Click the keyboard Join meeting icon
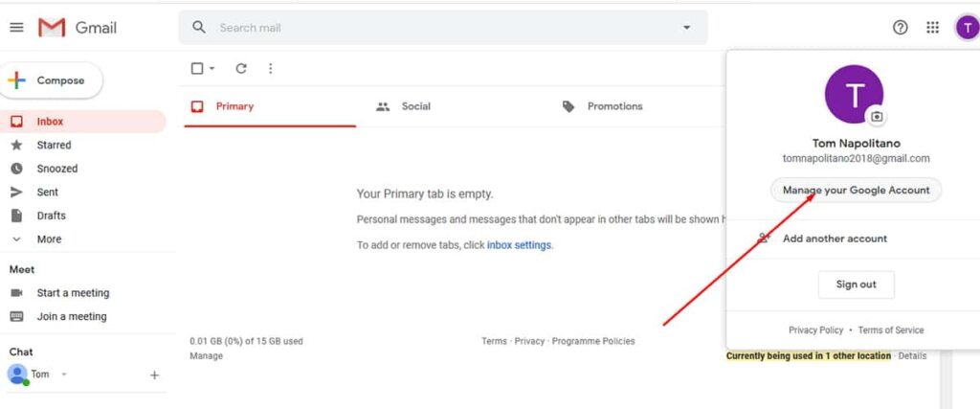The image size is (980, 409). point(17,316)
